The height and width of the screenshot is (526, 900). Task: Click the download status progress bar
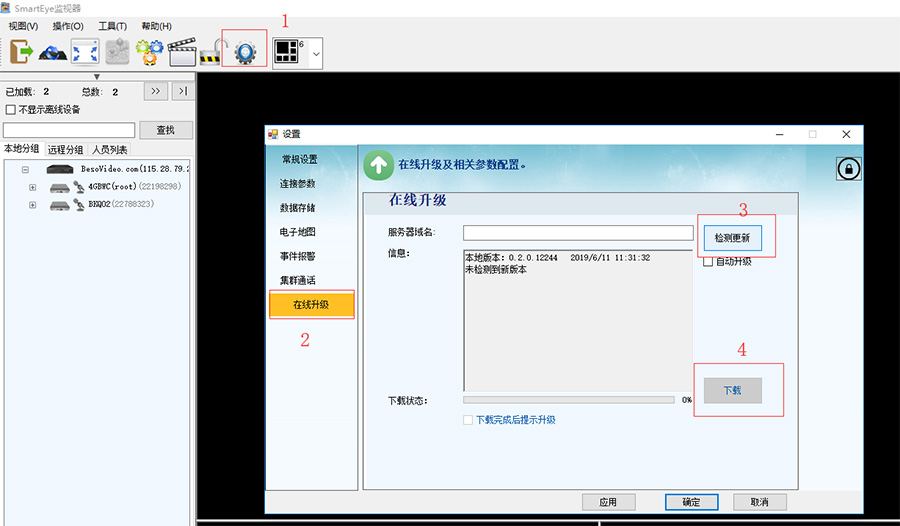[x=568, y=400]
